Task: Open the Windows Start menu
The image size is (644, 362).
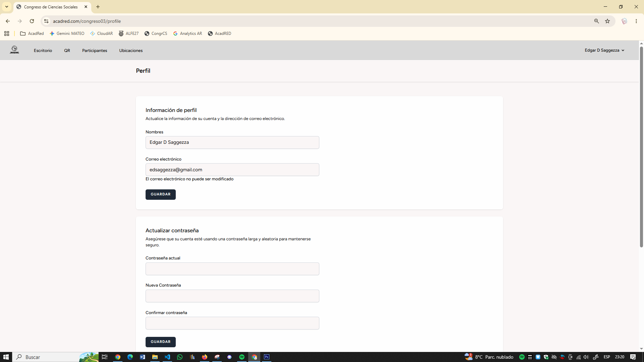Action: pos(6,357)
